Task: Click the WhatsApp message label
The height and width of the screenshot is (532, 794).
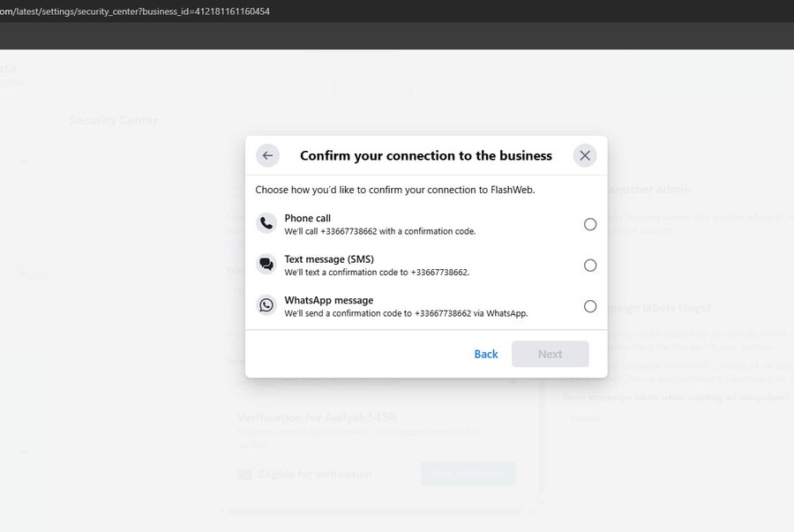Action: pyautogui.click(x=329, y=300)
